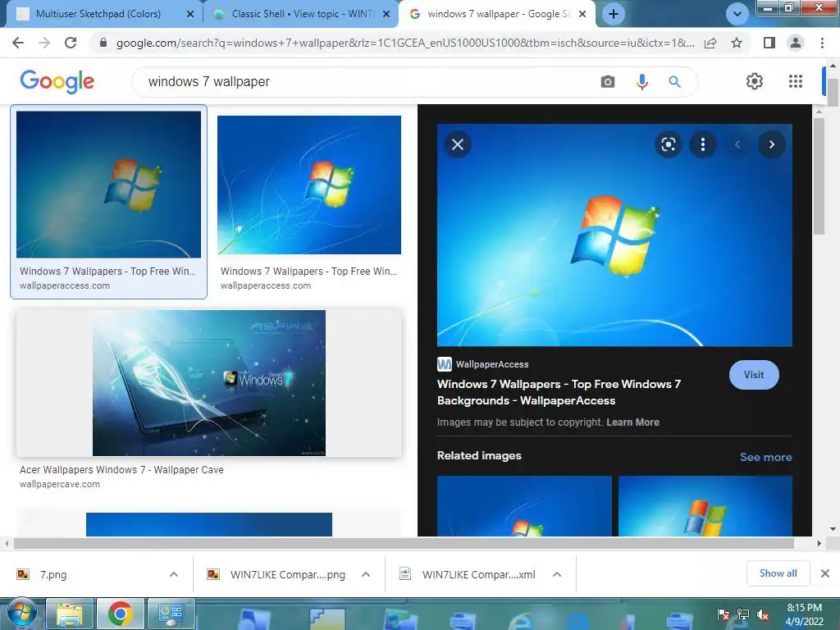Open the Windows Start menu orb
Screen dimensions: 840x630
pos(21,614)
